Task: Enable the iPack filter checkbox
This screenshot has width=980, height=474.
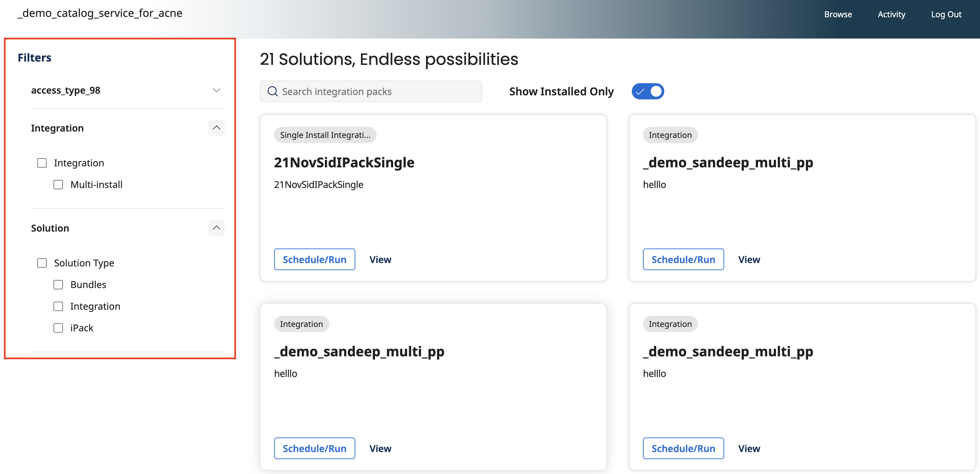Action: coord(58,328)
